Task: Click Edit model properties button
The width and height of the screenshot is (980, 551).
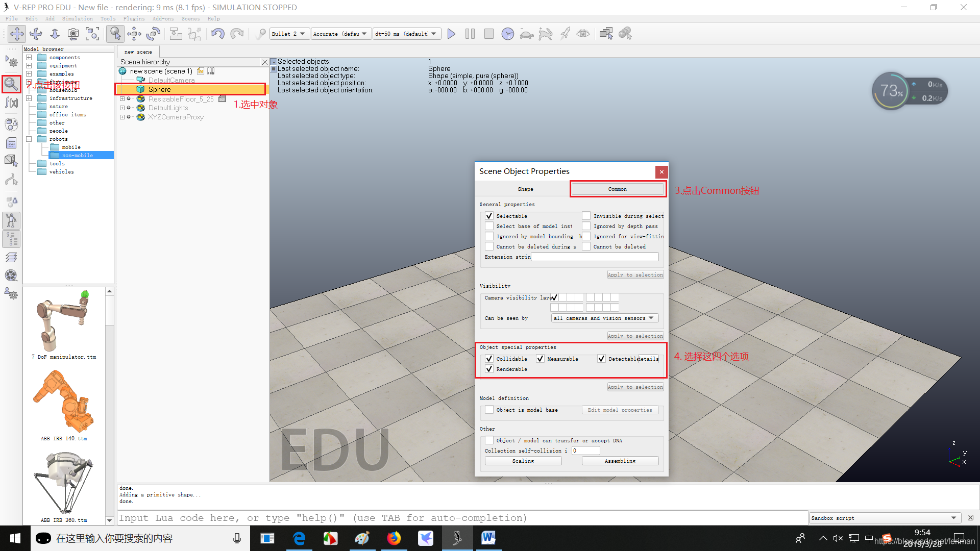Action: (619, 409)
